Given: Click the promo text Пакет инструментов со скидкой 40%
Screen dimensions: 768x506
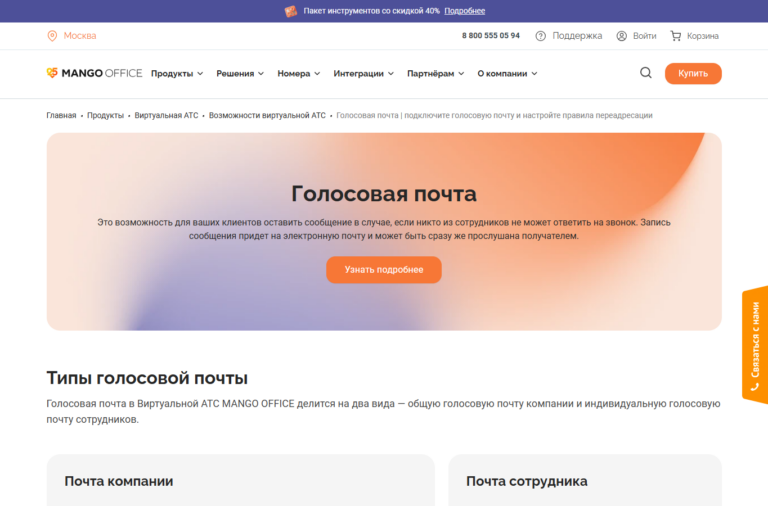Looking at the screenshot, I should point(372,11).
